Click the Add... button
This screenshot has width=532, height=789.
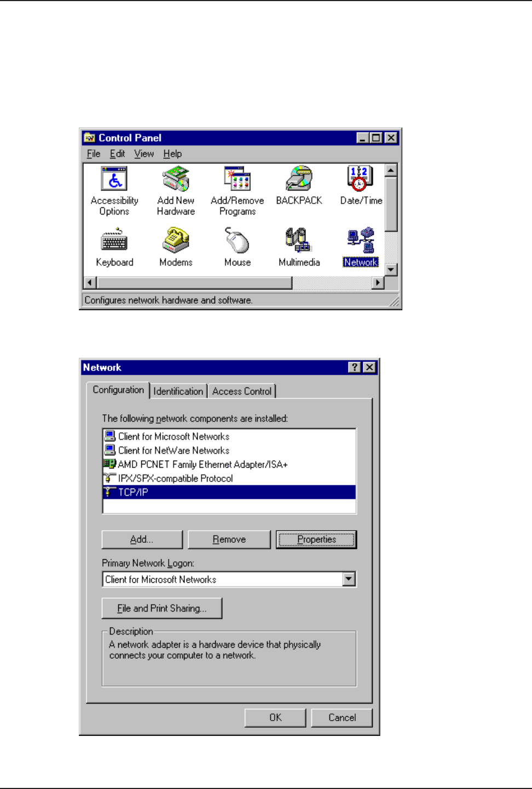pos(142,539)
